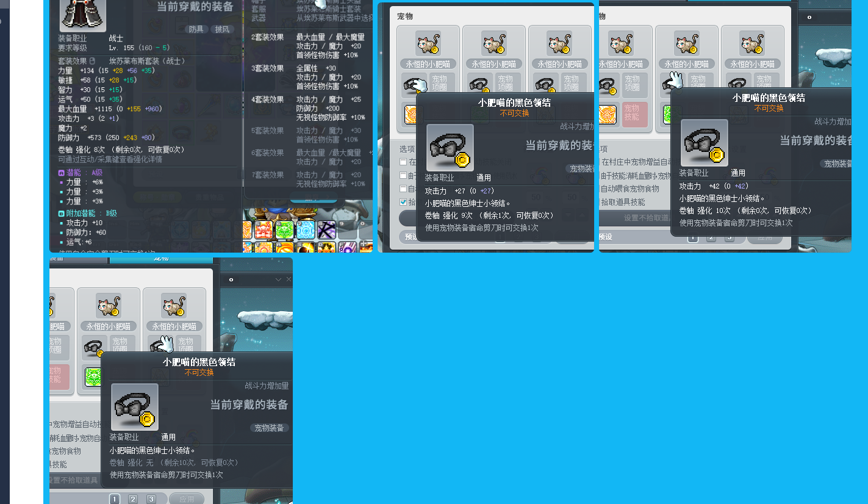868x504 pixels.
Task: Click green eye pet skill in the 强化 无 panel
Action: coord(93,376)
